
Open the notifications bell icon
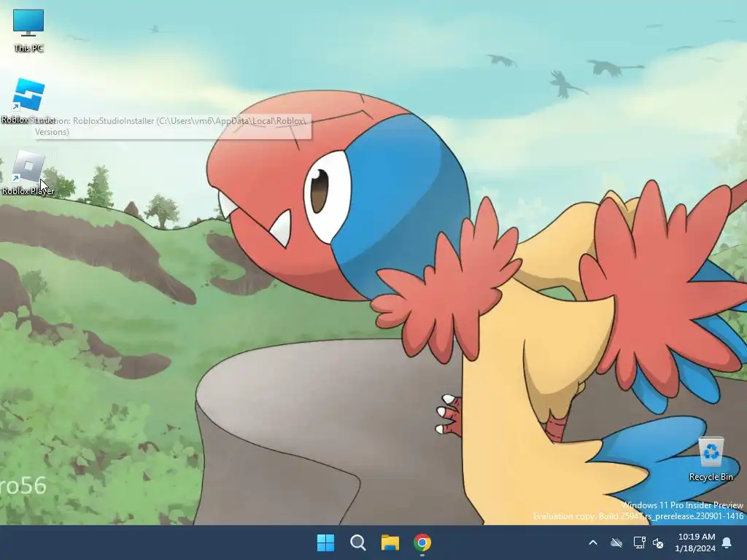click(727, 542)
